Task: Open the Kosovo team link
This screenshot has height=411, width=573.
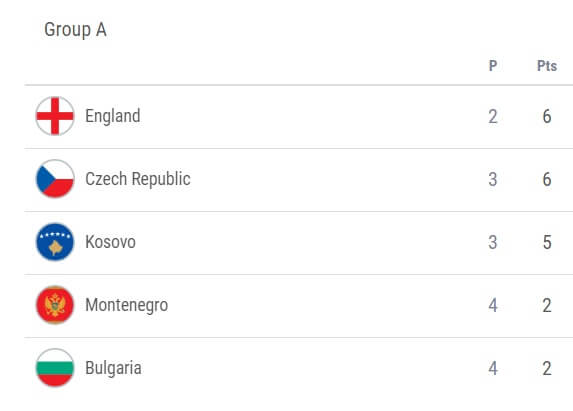Action: [x=110, y=242]
